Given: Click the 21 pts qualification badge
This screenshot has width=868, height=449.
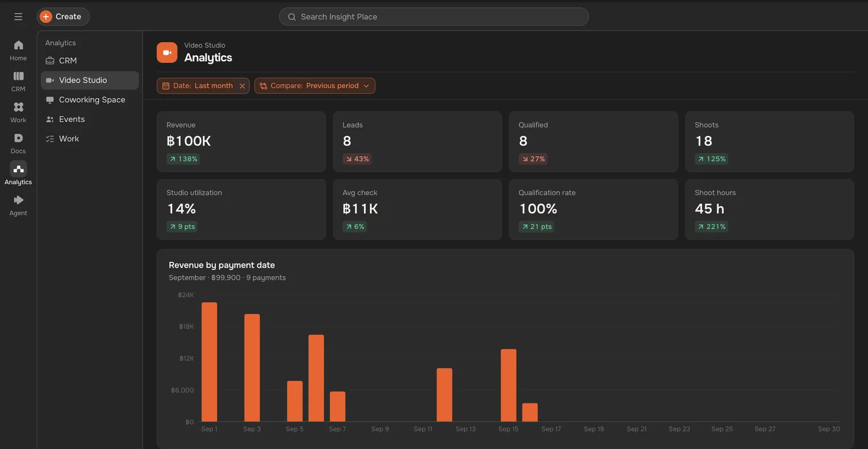Looking at the screenshot, I should 537,227.
